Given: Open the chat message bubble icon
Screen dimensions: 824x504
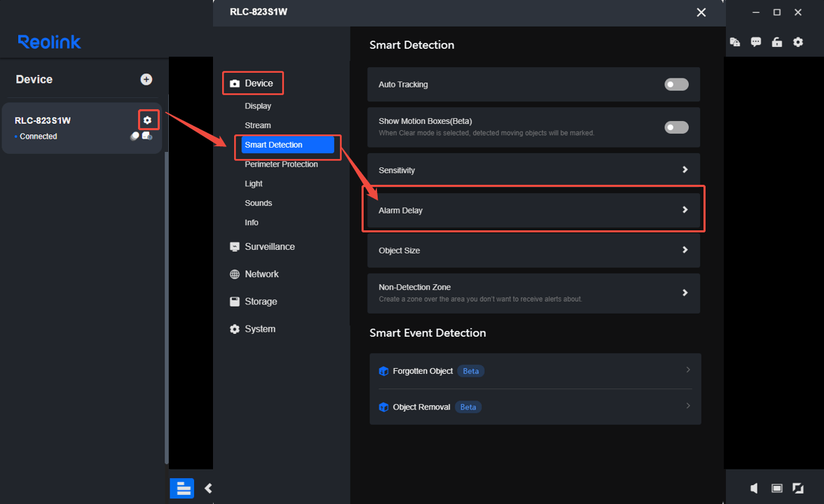Looking at the screenshot, I should coord(755,42).
